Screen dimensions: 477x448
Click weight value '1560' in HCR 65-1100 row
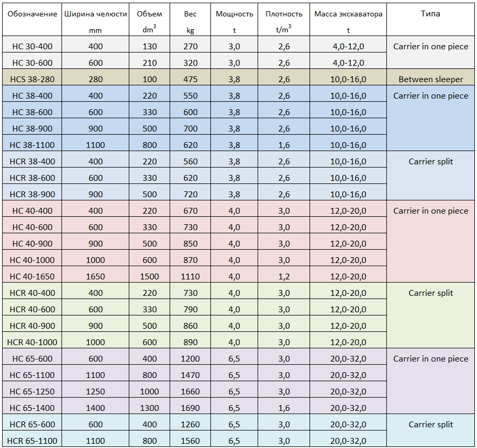[190, 441]
